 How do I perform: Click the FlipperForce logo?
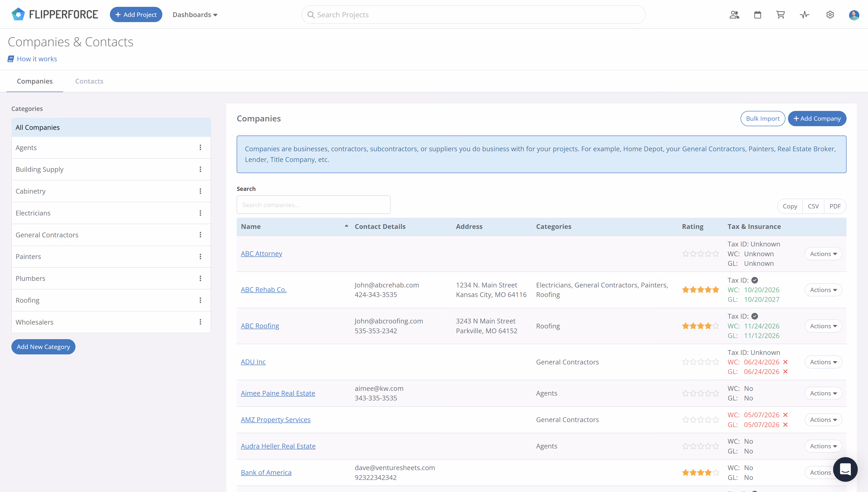coord(55,15)
